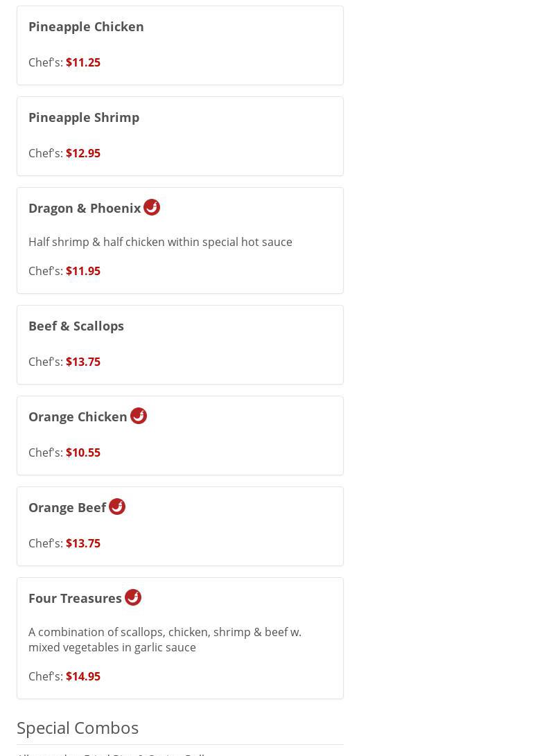
Task: Click the $13.75 Beef & Scallops price
Action: click(83, 362)
